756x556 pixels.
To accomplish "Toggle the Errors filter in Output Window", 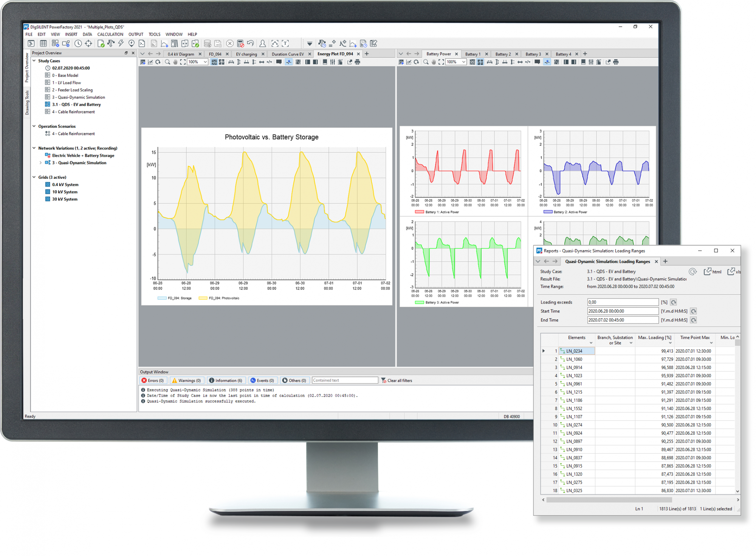I will 153,381.
